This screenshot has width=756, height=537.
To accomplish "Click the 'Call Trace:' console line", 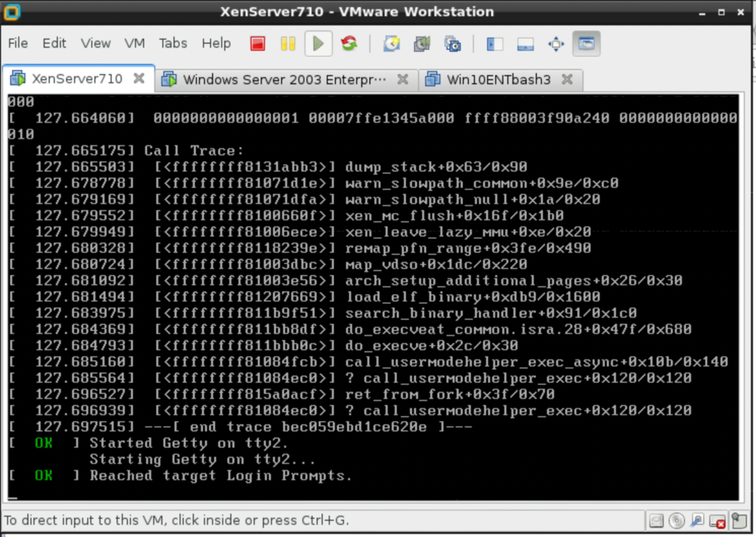I will (193, 151).
